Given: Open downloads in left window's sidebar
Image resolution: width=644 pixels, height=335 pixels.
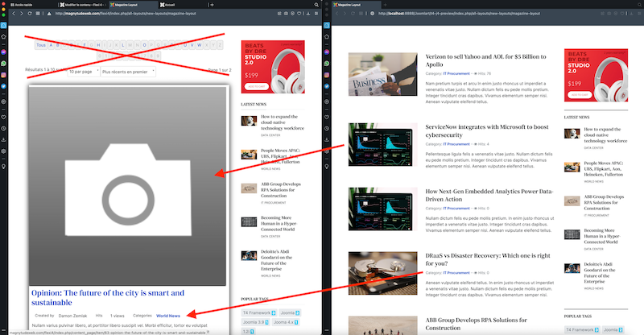Looking at the screenshot, I should tap(4, 140).
